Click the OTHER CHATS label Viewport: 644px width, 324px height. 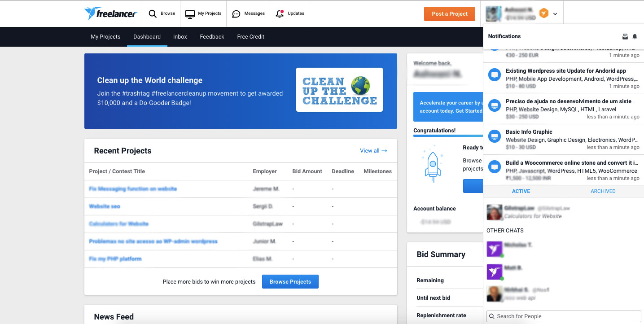click(x=505, y=231)
